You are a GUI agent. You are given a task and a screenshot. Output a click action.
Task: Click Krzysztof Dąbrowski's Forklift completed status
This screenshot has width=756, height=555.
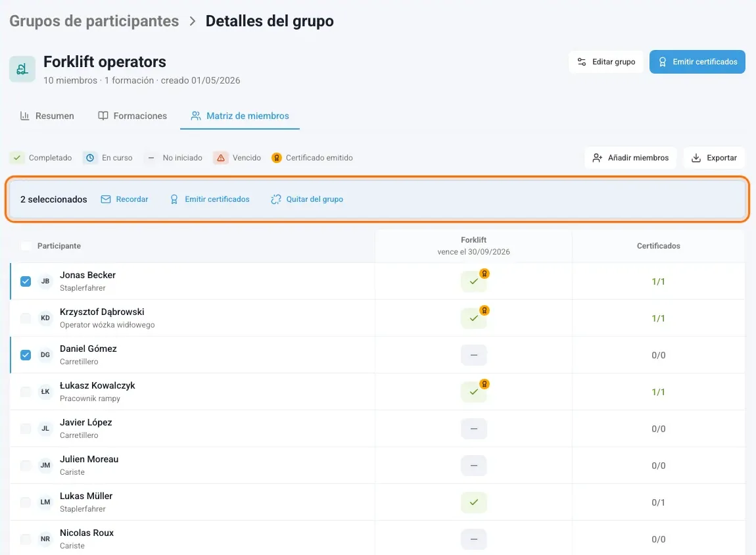point(473,318)
